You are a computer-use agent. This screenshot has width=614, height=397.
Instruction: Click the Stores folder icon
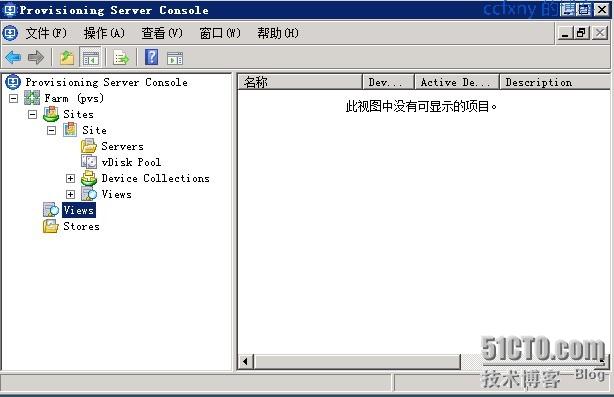[51, 226]
